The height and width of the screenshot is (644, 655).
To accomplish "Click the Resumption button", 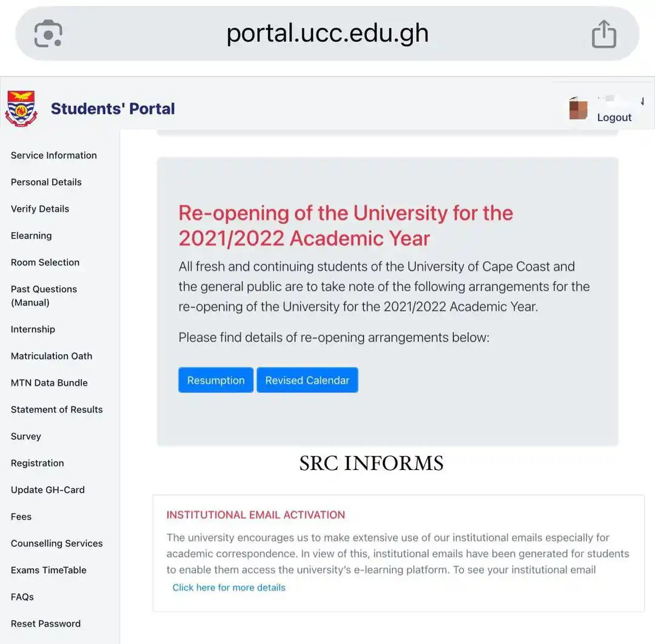I will (215, 380).
